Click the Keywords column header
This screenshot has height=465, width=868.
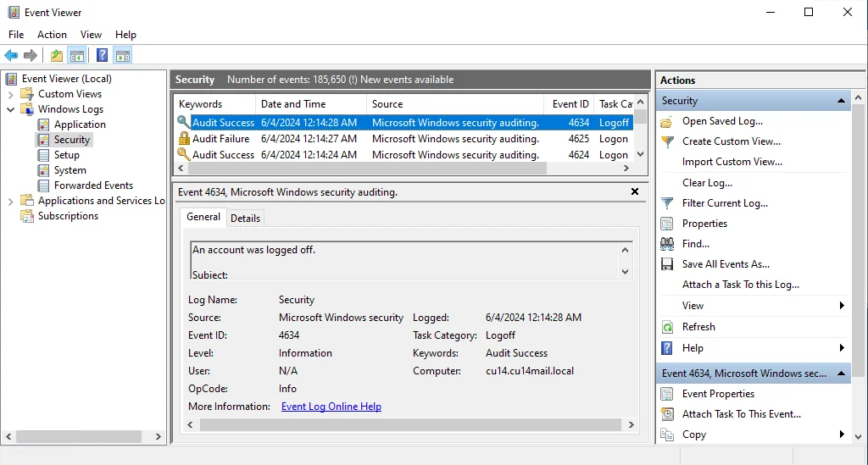pos(214,104)
